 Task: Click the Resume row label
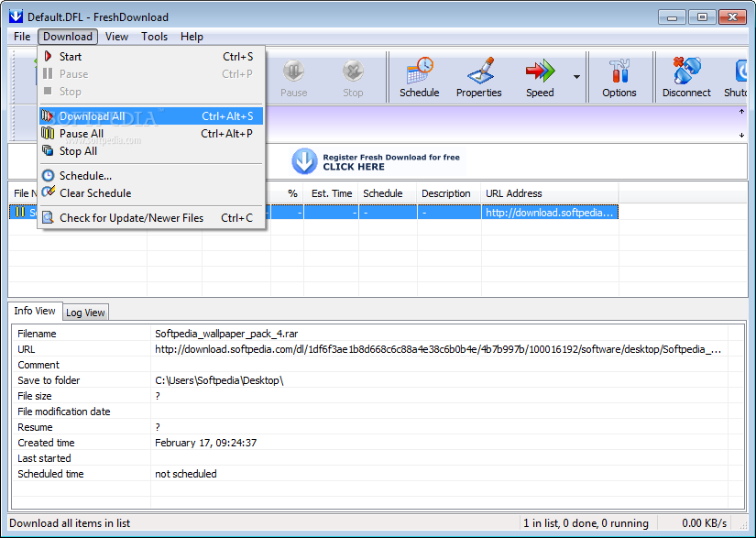[35, 427]
